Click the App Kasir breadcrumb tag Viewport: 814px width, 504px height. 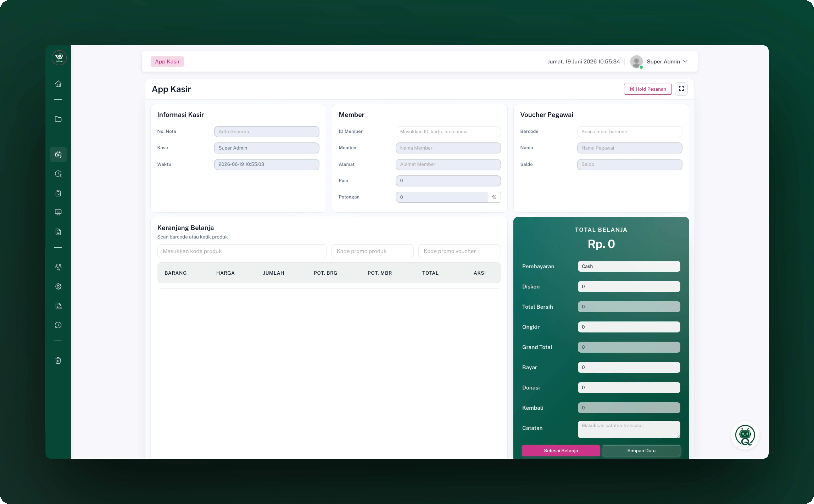coord(167,62)
